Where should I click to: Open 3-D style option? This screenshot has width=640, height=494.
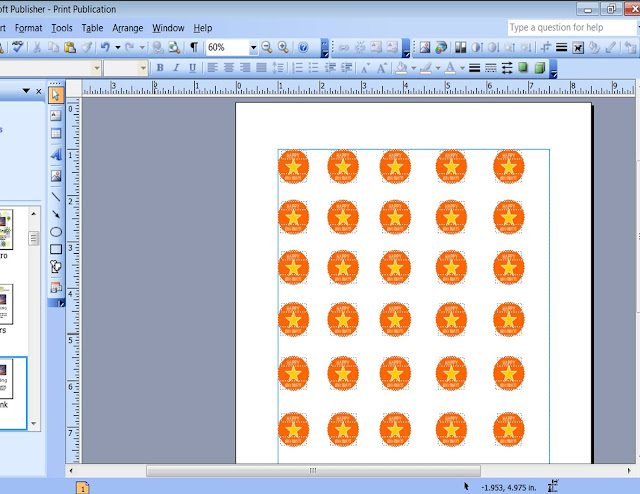point(540,68)
